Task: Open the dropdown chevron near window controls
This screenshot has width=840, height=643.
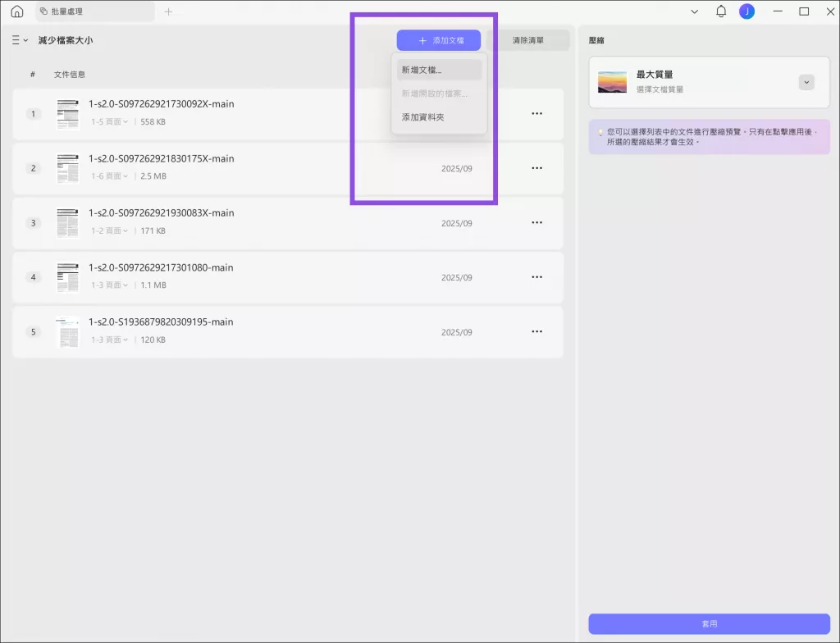Action: [x=695, y=11]
